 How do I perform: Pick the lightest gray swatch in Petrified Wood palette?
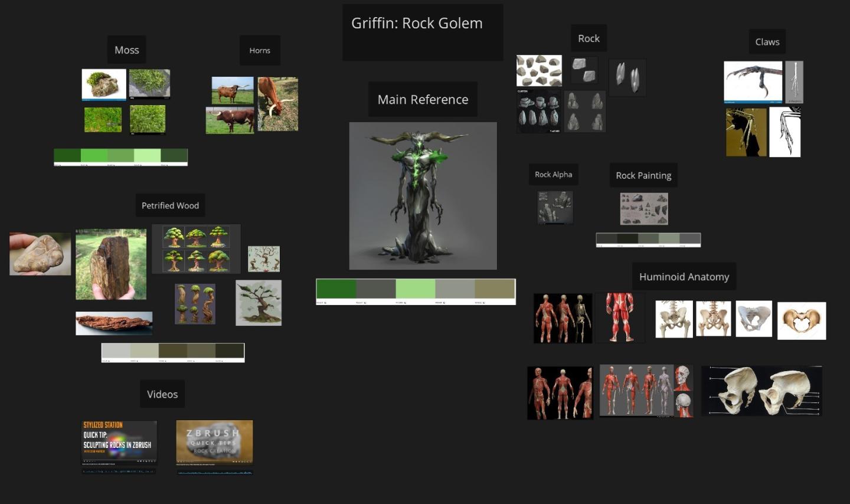[x=116, y=351]
